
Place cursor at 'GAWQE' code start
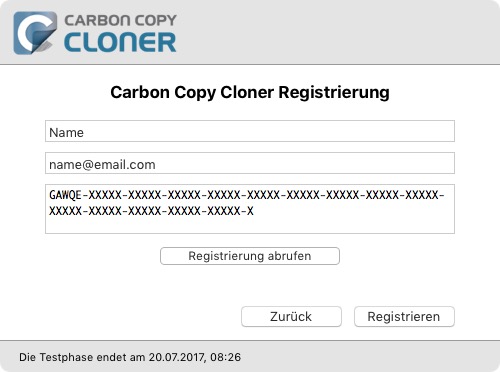(50, 195)
